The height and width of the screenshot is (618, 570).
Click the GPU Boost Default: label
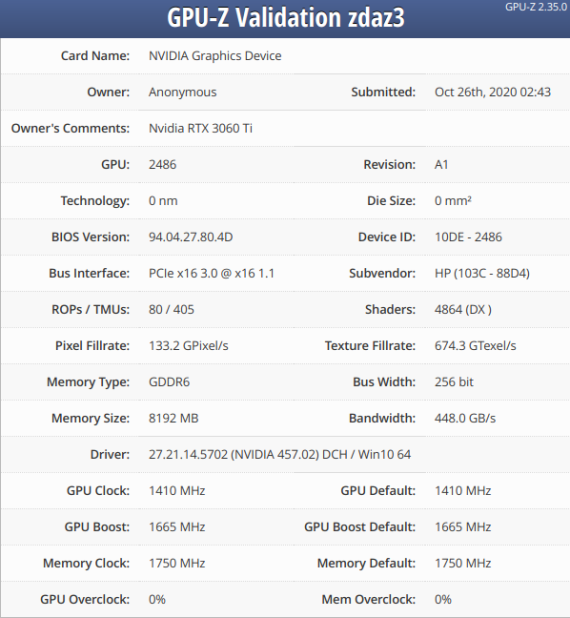click(x=360, y=527)
